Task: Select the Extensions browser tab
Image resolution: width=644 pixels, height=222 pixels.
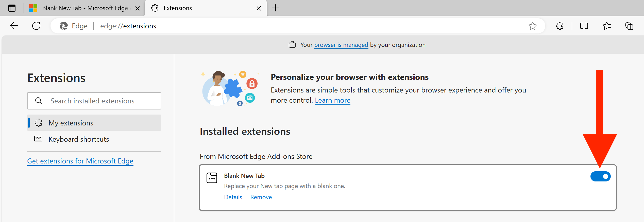Action: 206,8
